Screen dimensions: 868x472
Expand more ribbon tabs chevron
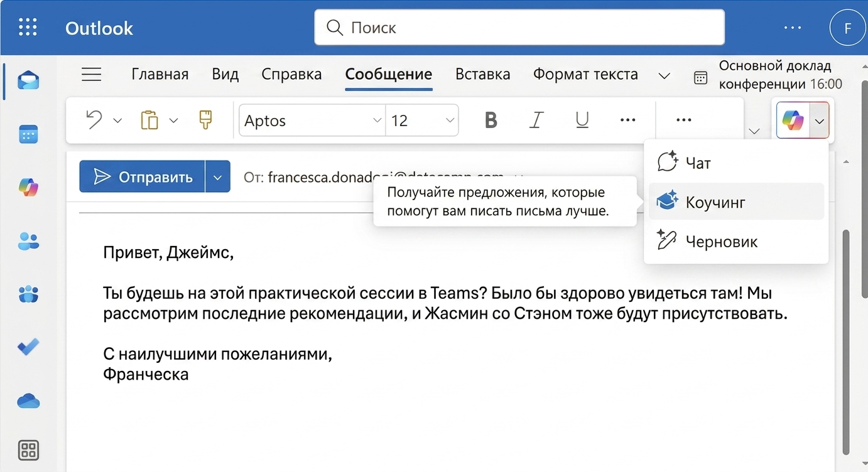coord(664,76)
